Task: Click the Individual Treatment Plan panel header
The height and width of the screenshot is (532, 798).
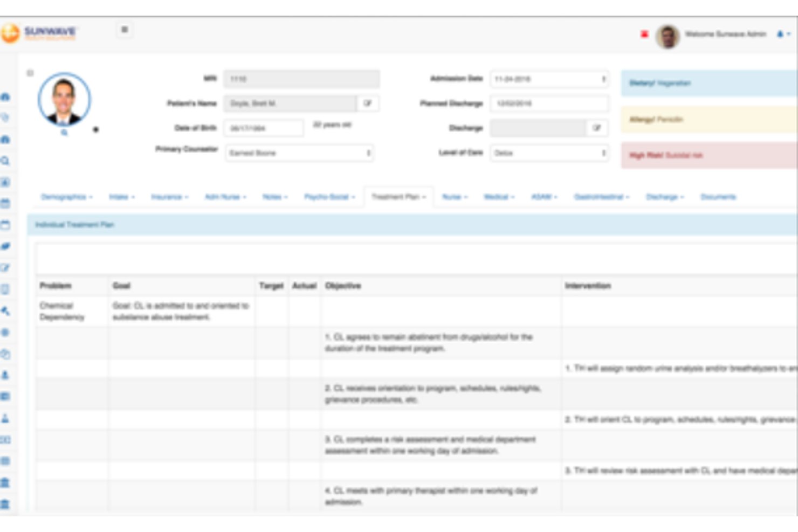Action: [412, 225]
